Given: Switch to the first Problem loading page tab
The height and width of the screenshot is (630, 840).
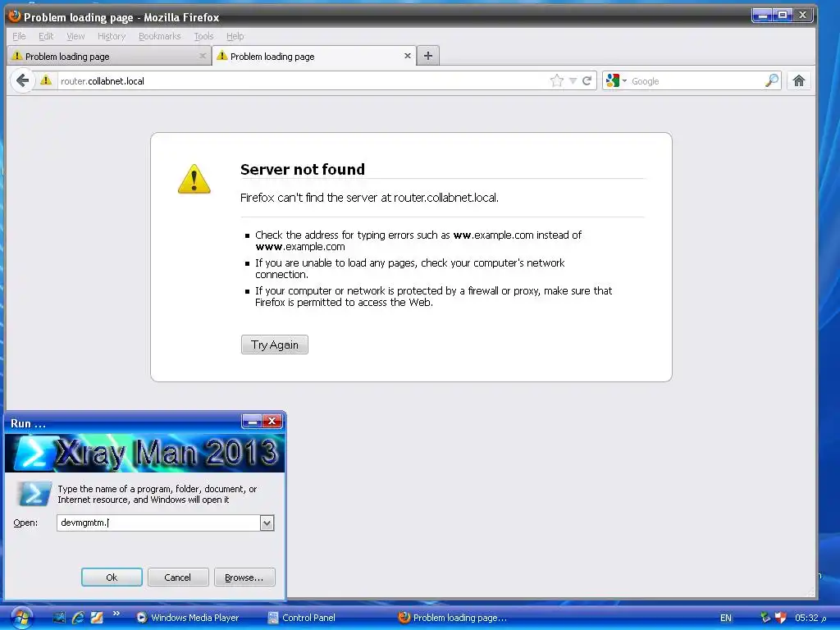Looking at the screenshot, I should pyautogui.click(x=109, y=57).
